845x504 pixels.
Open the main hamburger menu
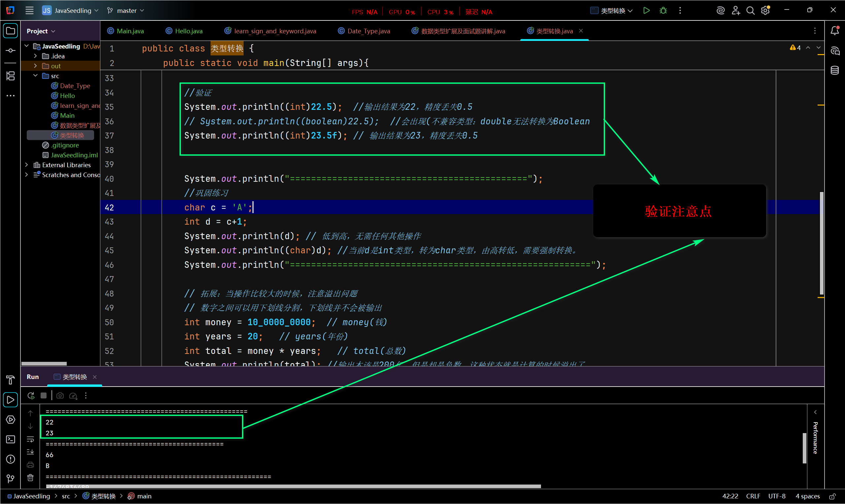click(30, 11)
